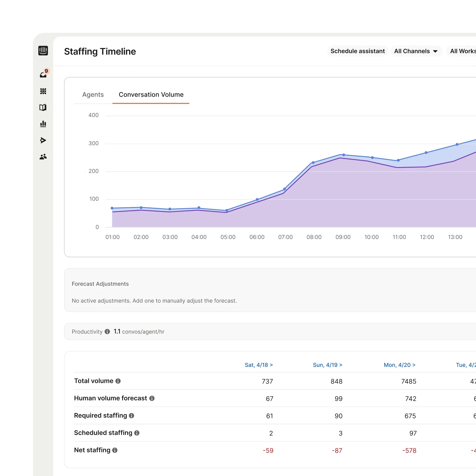The image size is (476, 476).
Task: Click the Total volume value 7485
Action: click(409, 381)
